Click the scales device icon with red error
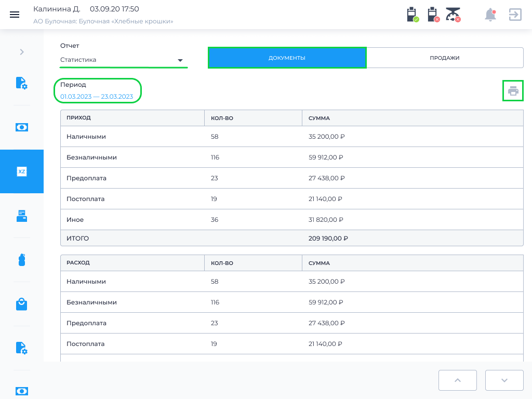The width and height of the screenshot is (532, 399). [x=453, y=15]
